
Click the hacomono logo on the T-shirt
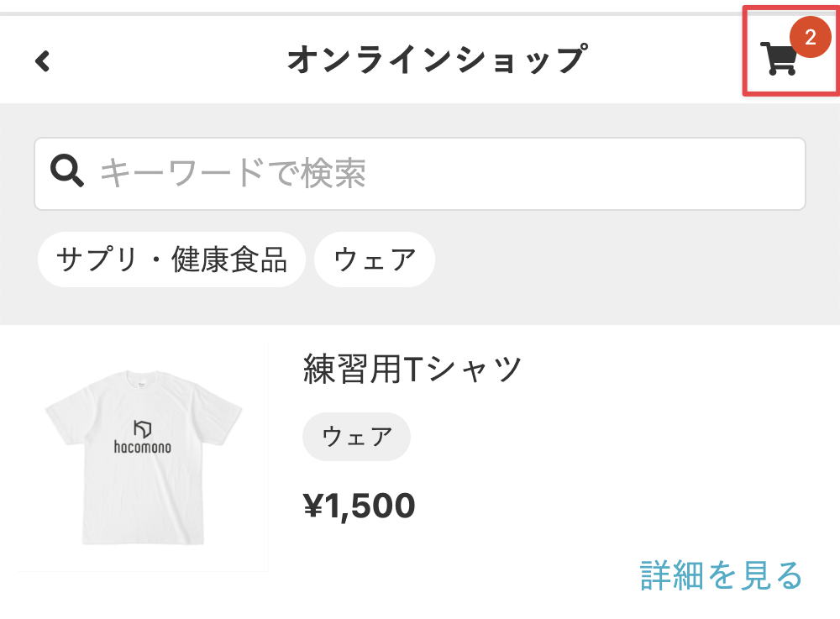coord(142,437)
